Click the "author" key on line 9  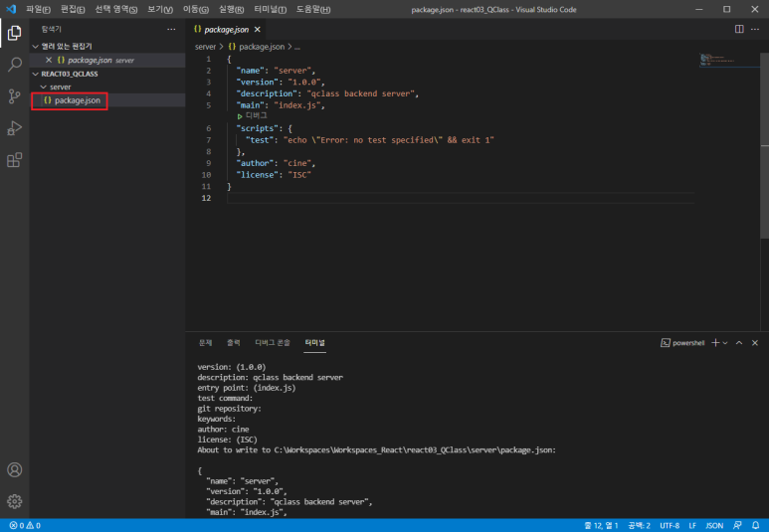(255, 163)
